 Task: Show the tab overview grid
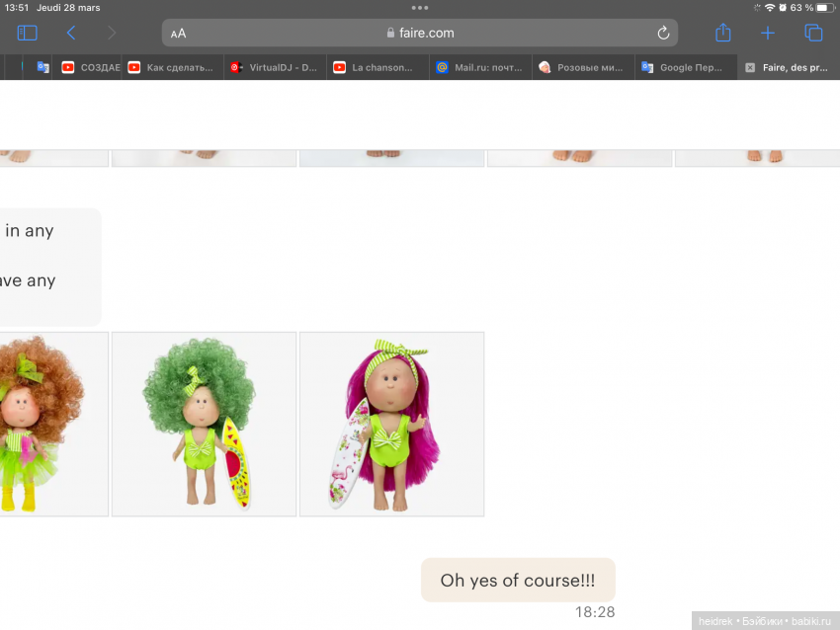[x=813, y=33]
